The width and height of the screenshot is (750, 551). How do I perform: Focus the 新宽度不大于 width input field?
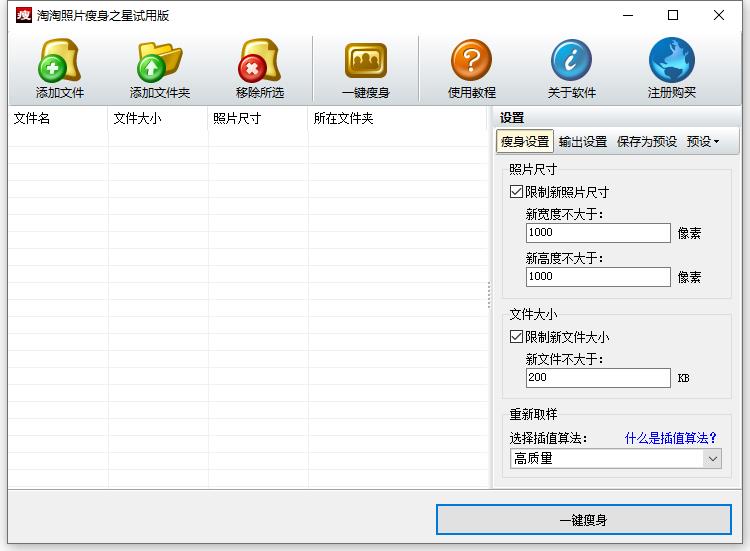tap(598, 233)
